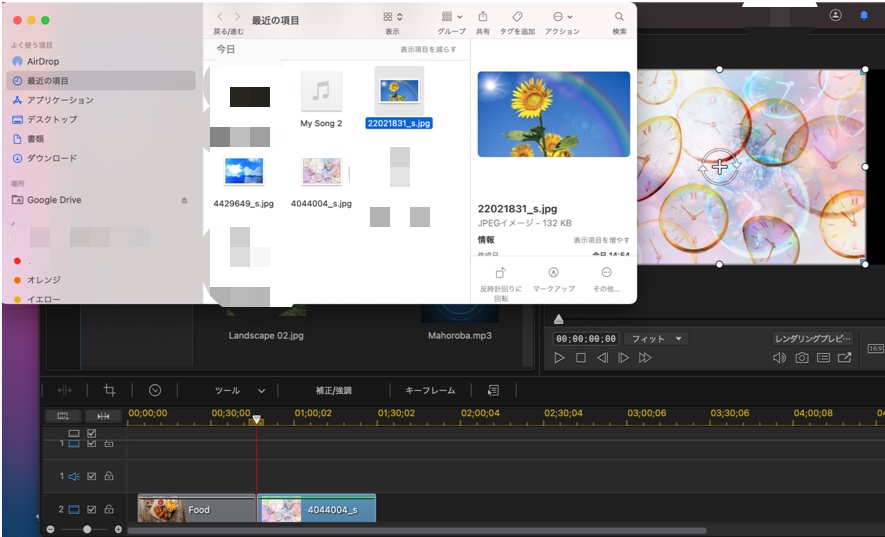The width and height of the screenshot is (885, 537).
Task: Click the play button in preview controls
Action: pyautogui.click(x=559, y=358)
